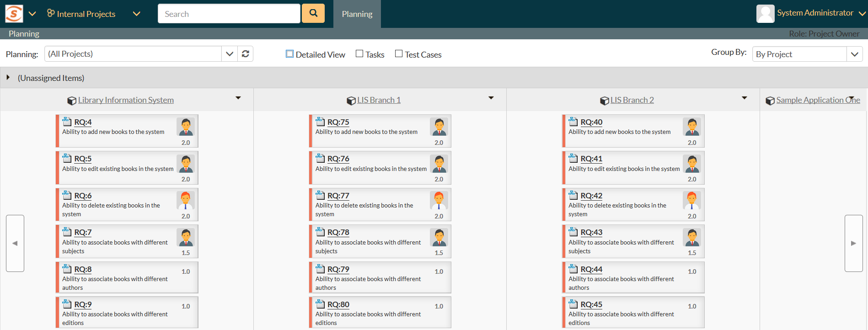Click the System Administrator avatar icon
Screen dimensions: 868x330
[x=765, y=13]
